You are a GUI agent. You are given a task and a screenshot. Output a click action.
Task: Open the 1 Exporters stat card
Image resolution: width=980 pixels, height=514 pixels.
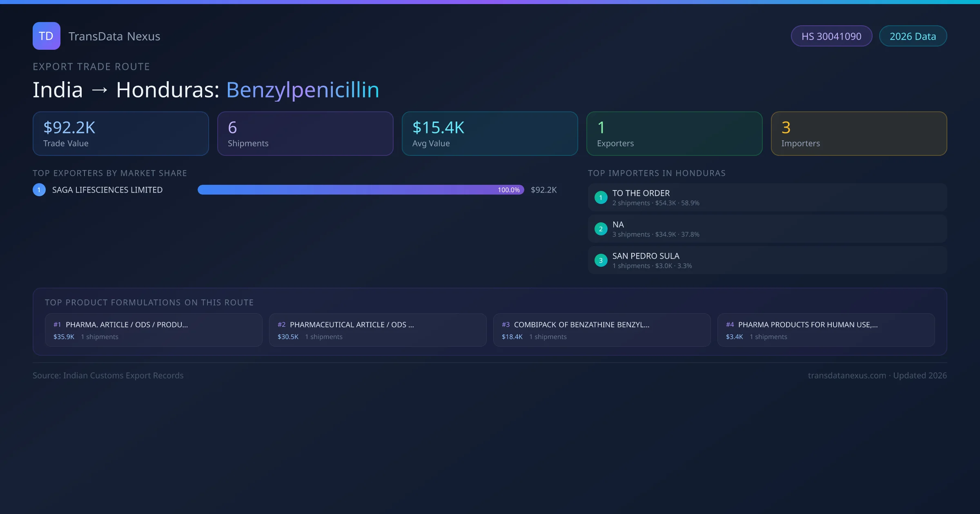pyautogui.click(x=674, y=134)
